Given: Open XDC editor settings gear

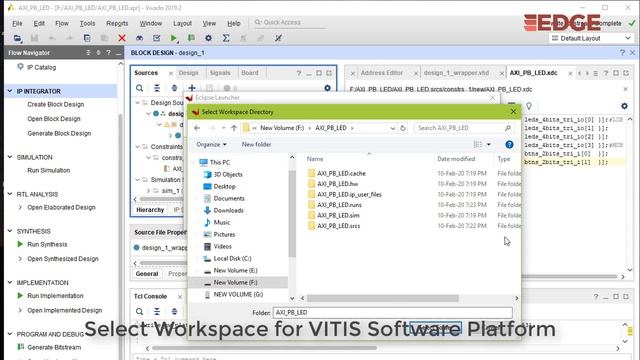Looking at the screenshot, I should 624,106.
